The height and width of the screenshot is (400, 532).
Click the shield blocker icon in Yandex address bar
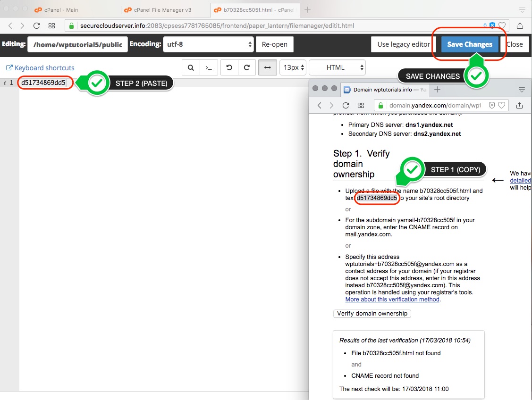491,105
